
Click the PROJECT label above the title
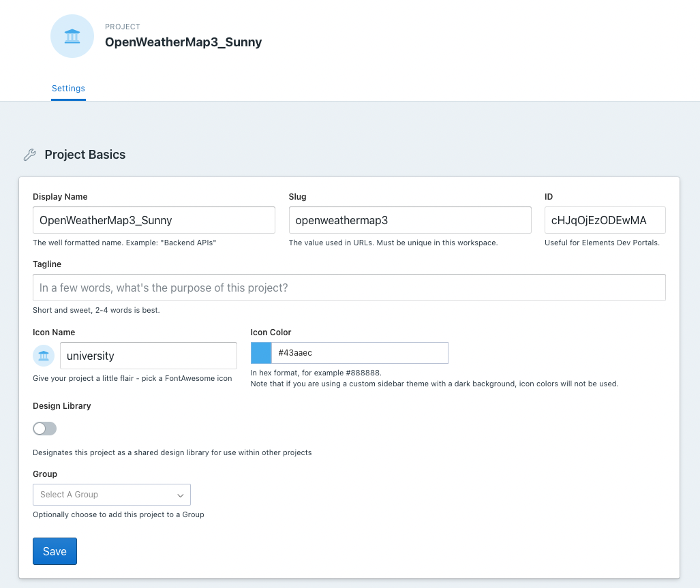click(x=123, y=27)
